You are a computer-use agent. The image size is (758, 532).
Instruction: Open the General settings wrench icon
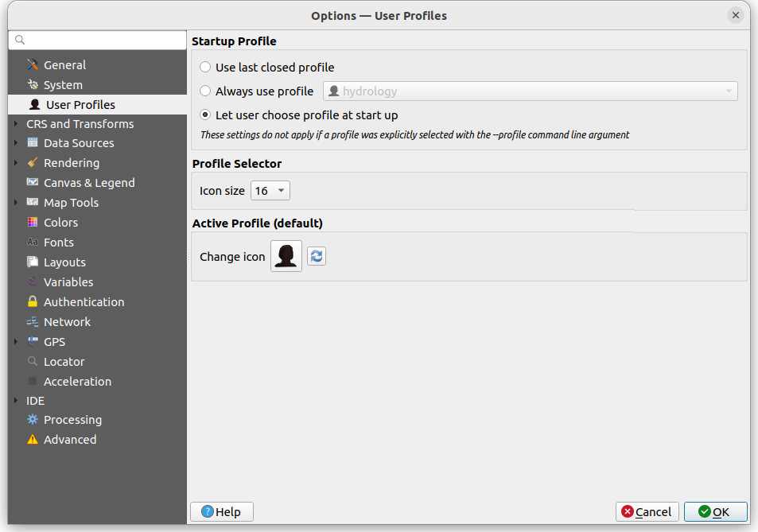coord(33,65)
